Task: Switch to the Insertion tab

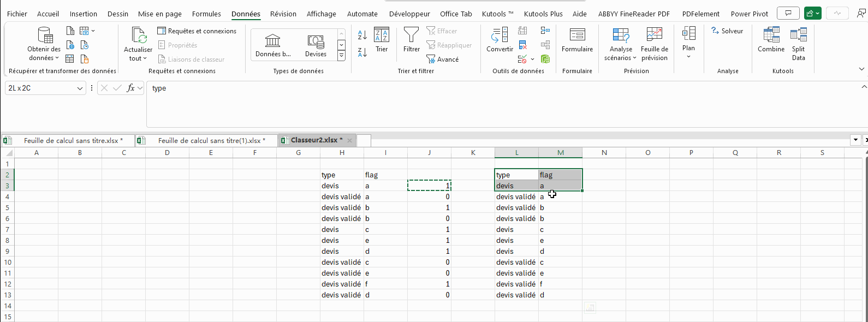Action: coord(84,14)
